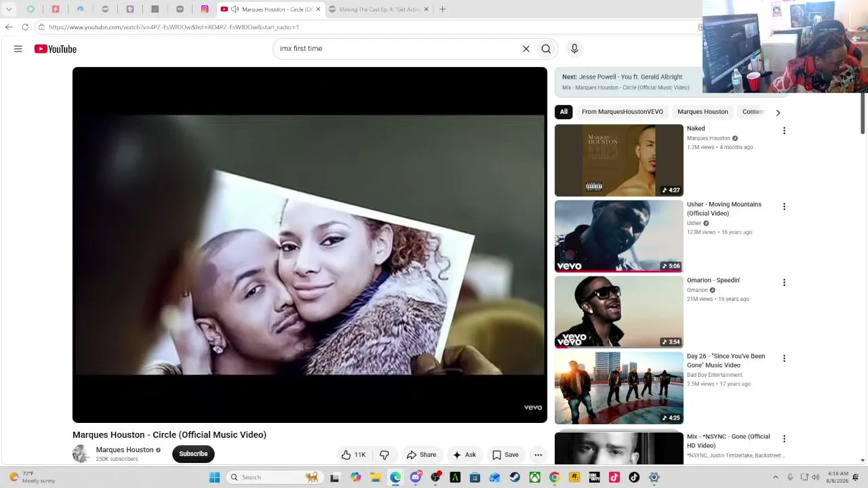Expand the browser tab search dropdown
The image size is (868, 488).
[9, 9]
